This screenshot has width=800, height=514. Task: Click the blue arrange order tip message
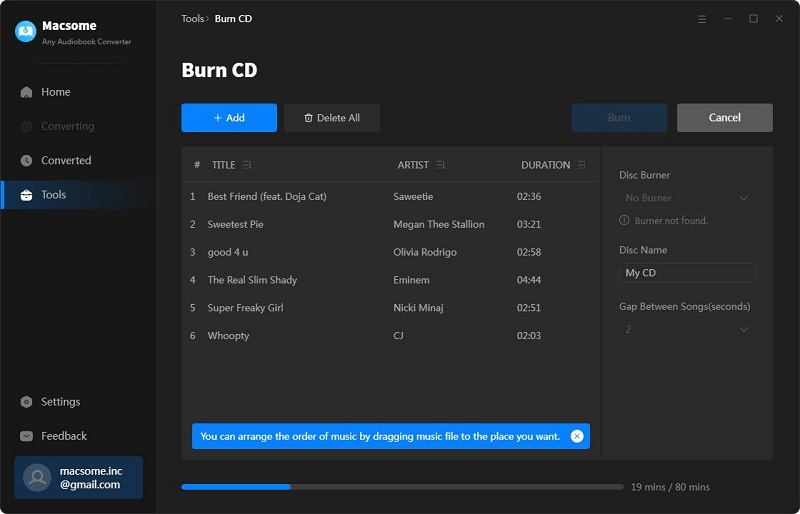[380, 436]
